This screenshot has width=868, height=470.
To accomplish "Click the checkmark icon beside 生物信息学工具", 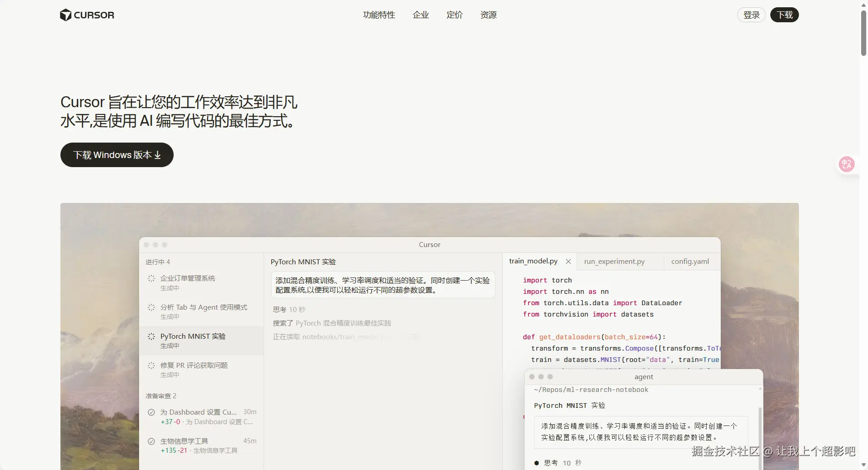I will (151, 441).
